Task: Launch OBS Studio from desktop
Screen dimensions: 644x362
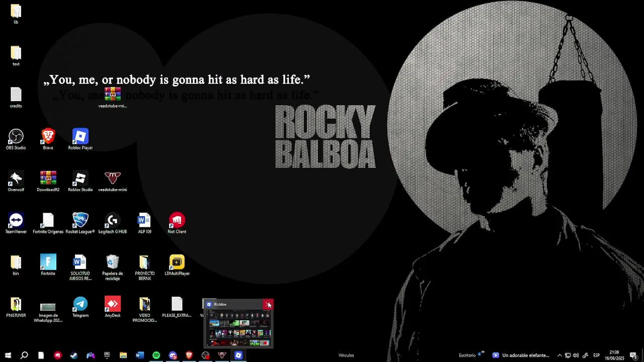Action: [16, 139]
